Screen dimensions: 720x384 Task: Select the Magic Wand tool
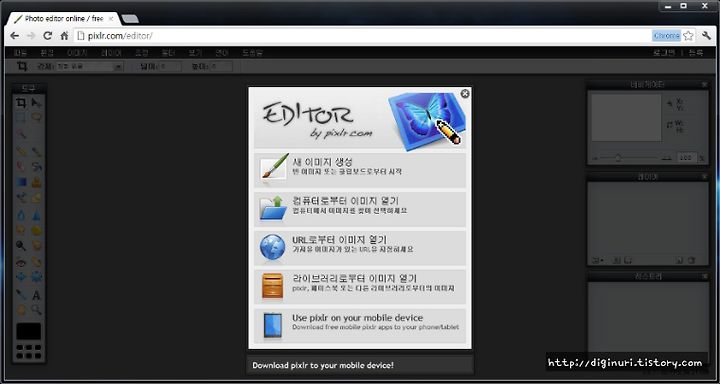coord(21,134)
